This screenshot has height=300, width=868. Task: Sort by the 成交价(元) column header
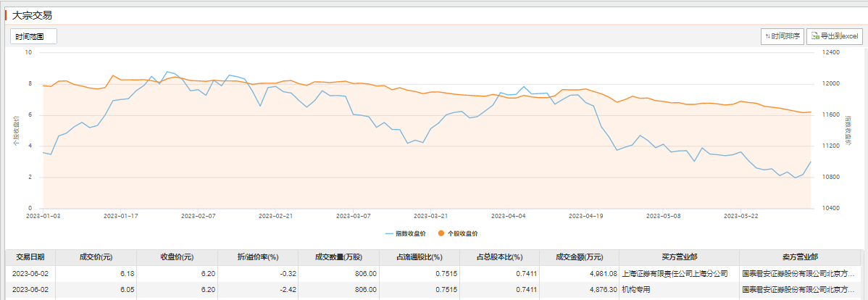(96, 257)
